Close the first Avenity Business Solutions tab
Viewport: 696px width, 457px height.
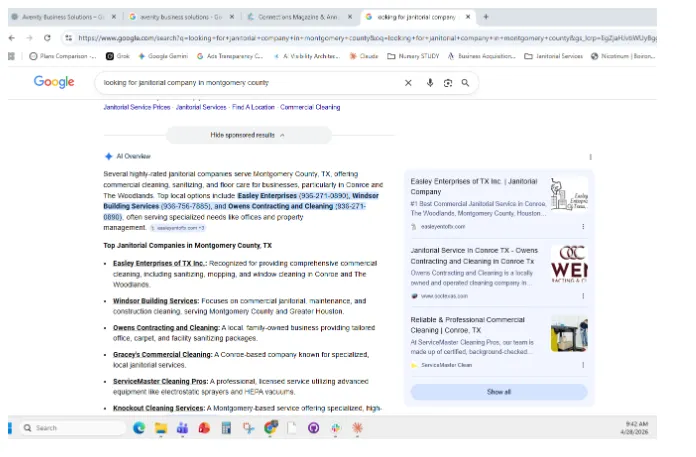click(x=114, y=17)
